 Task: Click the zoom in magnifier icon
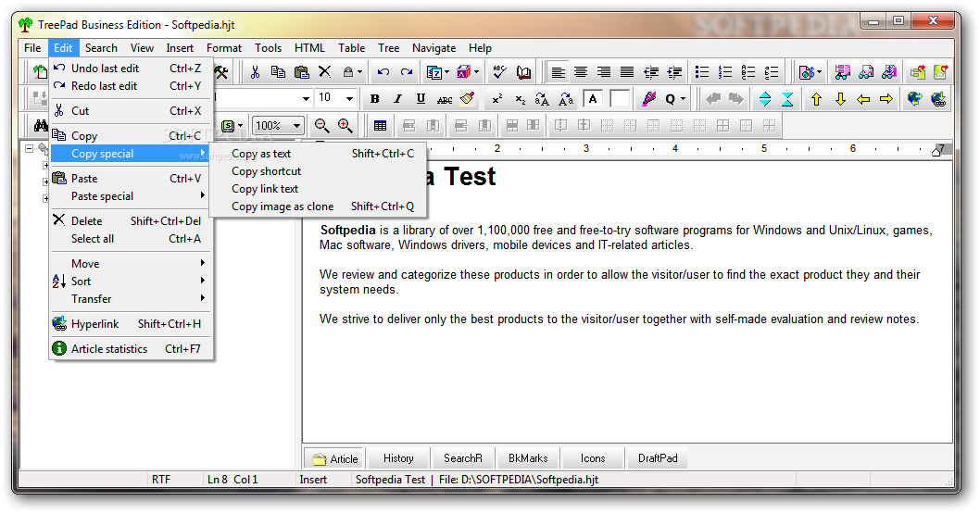[345, 126]
